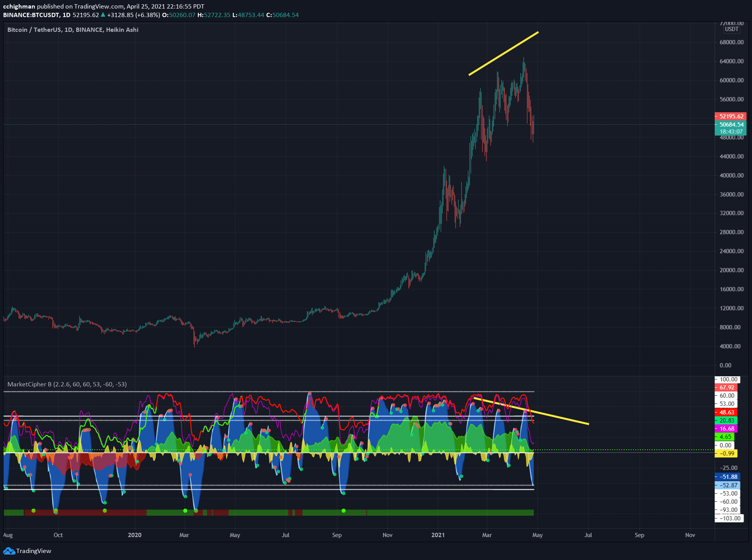The height and width of the screenshot is (560, 752).
Task: Click the Aug label on the time axis
Action: point(8,535)
